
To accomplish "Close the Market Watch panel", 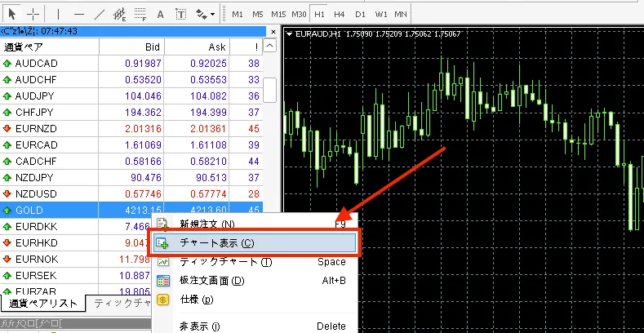I will tap(272, 31).
